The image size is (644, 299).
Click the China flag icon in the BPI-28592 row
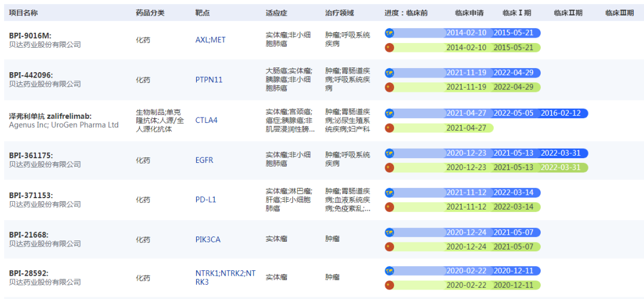389,285
